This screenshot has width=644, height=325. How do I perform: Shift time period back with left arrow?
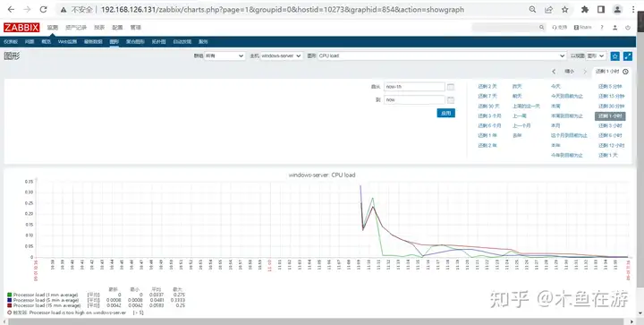[554, 72]
